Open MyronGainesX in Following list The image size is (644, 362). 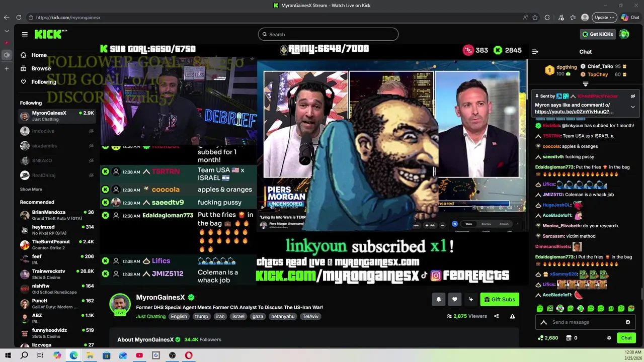(57, 116)
